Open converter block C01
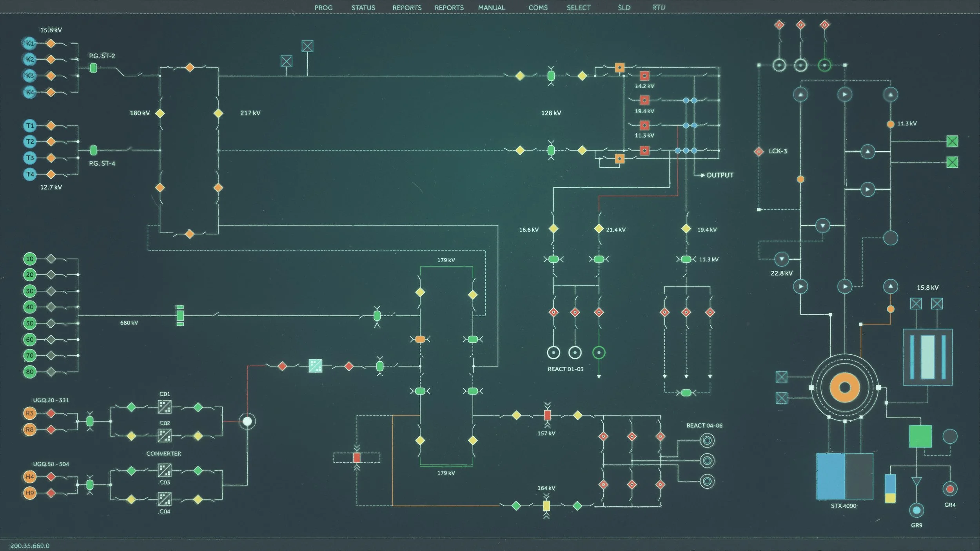Viewport: 980px width, 551px height. pos(165,407)
